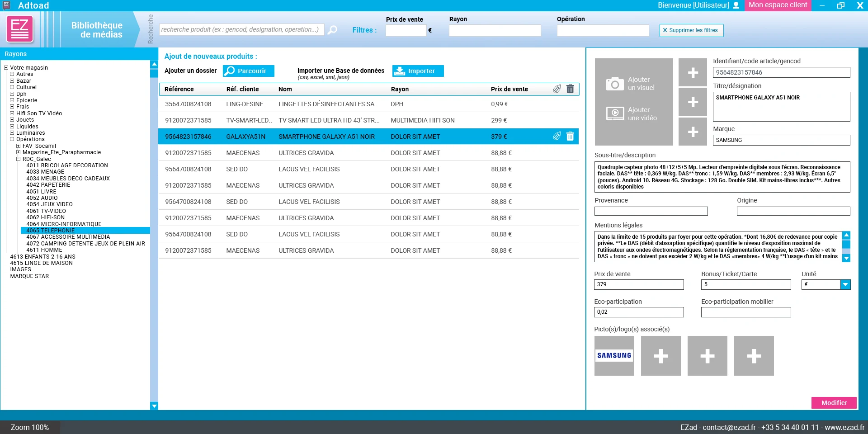Viewport: 868px width, 434px height.
Task: Expand the FAV_Socamil folder
Action: pos(19,146)
